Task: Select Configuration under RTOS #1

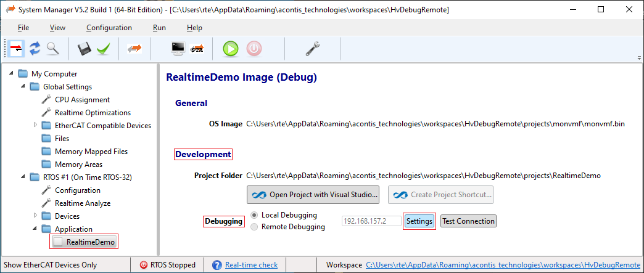Action: point(78,190)
